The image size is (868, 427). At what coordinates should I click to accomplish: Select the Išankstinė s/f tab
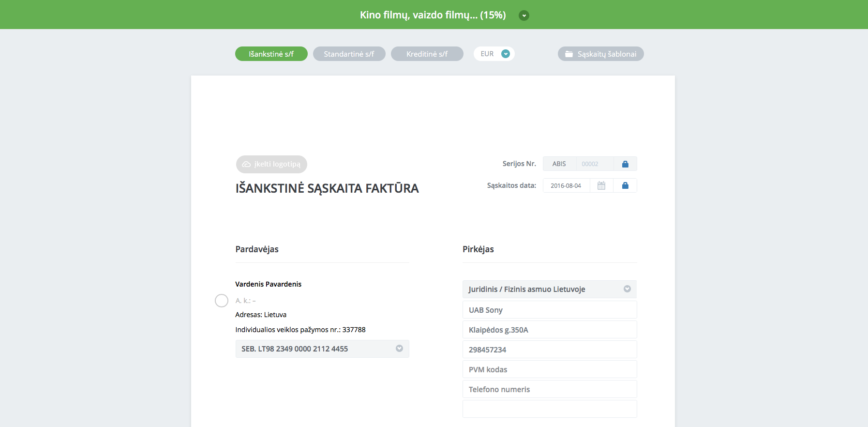point(271,54)
